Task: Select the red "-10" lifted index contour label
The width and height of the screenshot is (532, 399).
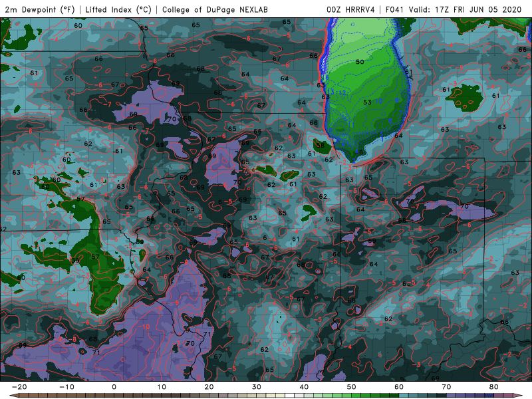Action: (x=144, y=327)
